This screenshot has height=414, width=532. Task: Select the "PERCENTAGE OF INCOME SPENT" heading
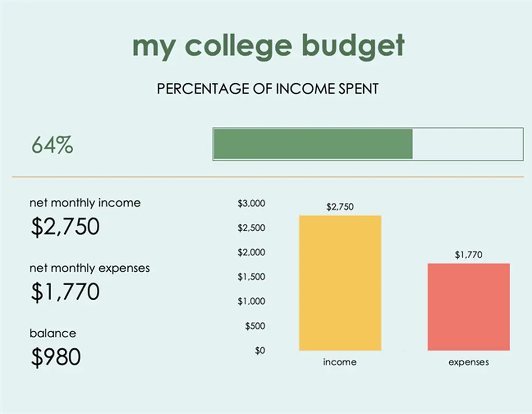click(268, 88)
